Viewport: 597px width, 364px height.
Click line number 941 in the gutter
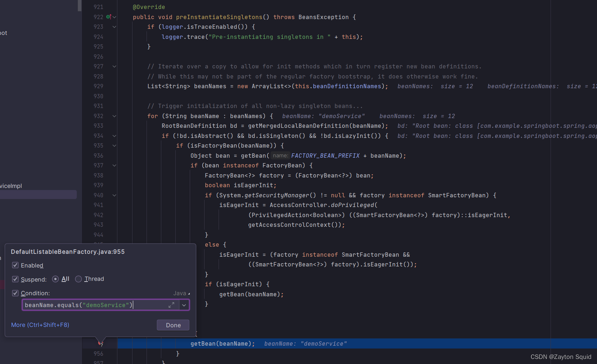(98, 205)
